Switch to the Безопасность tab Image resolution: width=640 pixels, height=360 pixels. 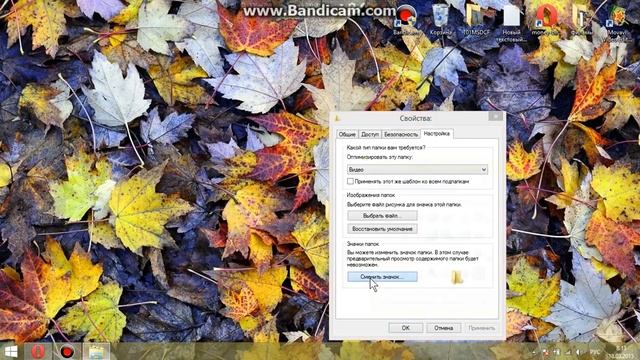(401, 134)
